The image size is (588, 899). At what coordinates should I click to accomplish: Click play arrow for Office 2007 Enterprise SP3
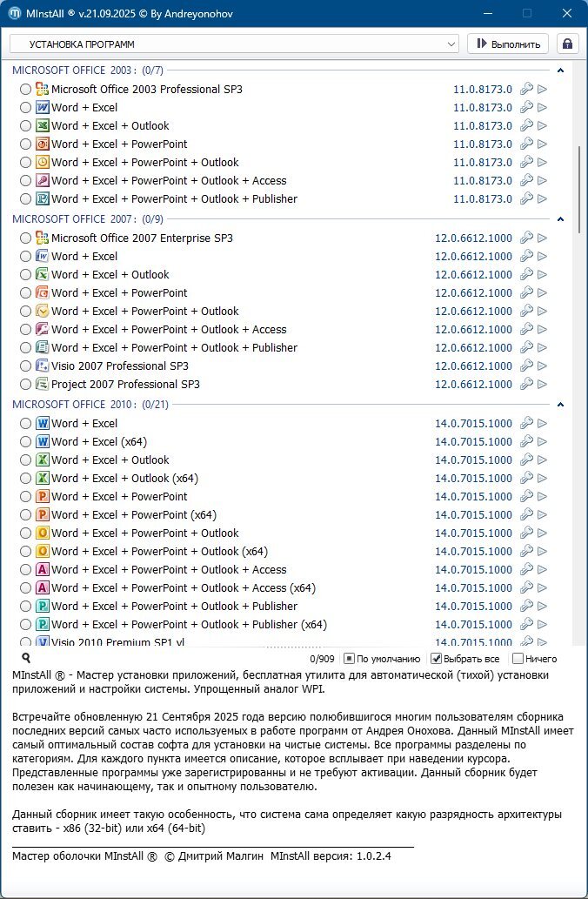(542, 238)
